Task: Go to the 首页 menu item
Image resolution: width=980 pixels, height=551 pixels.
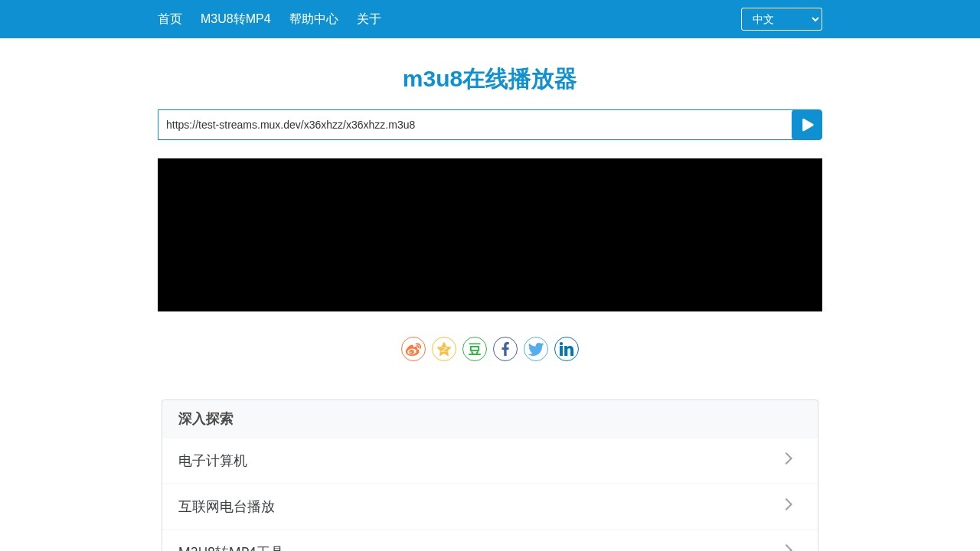Action: tap(169, 18)
